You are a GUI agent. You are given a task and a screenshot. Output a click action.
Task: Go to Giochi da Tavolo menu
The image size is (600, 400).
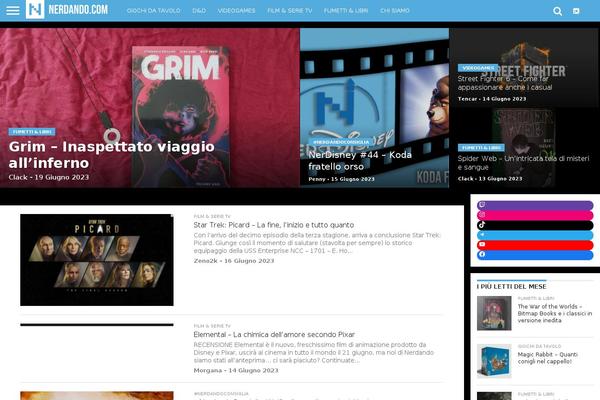pos(153,11)
